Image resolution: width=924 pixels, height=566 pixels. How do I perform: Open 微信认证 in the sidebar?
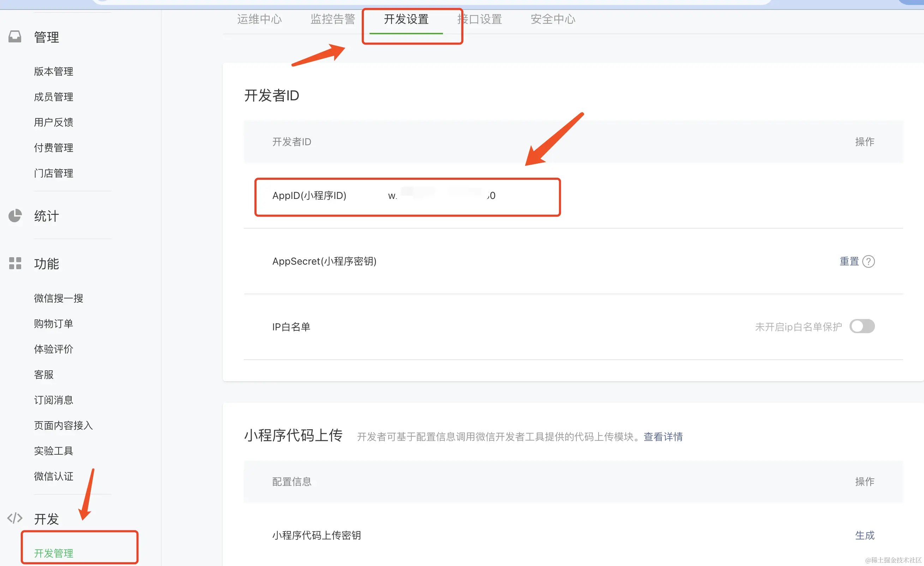(54, 476)
